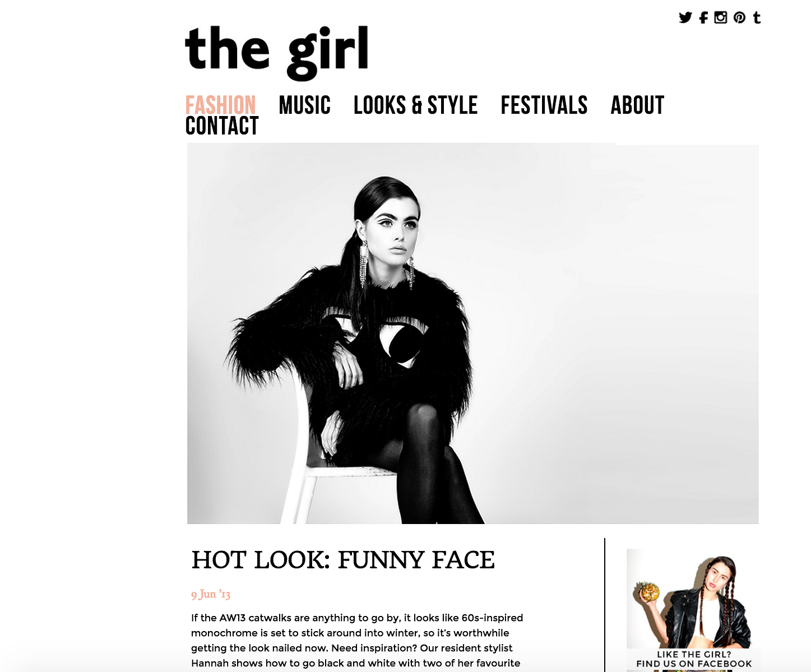The height and width of the screenshot is (672, 811).
Task: Open the Tumblr icon link
Action: point(757,17)
